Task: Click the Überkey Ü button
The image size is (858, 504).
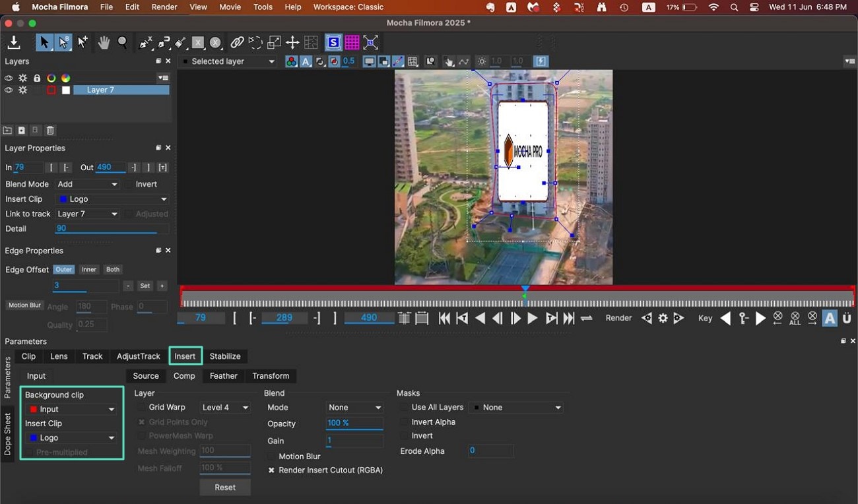Action: tap(847, 319)
